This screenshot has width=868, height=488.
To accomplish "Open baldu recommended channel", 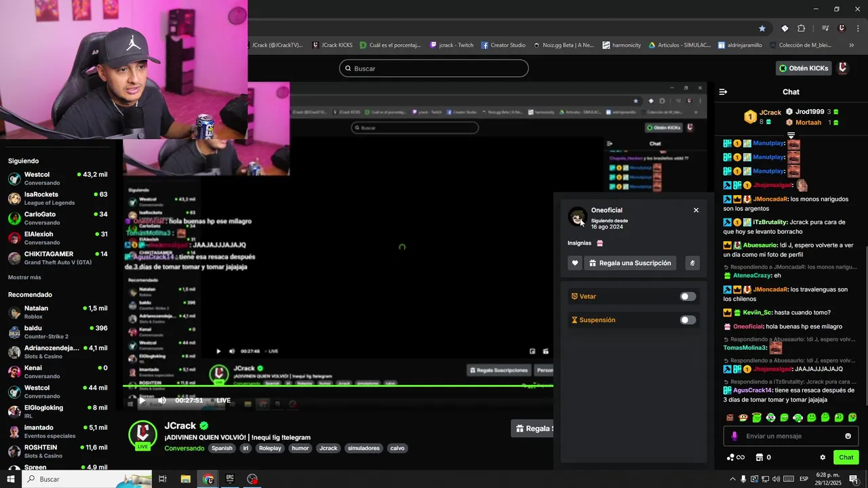I will pos(57,332).
